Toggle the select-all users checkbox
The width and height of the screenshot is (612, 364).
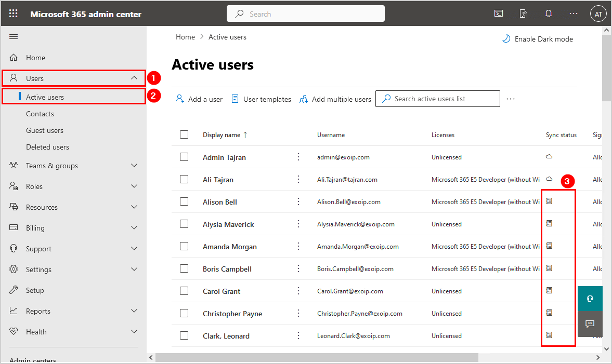(x=184, y=134)
